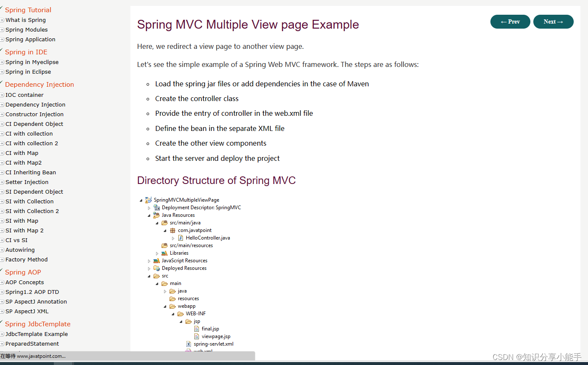Click the HelloController.java file icon
The image size is (588, 365).
click(x=180, y=238)
